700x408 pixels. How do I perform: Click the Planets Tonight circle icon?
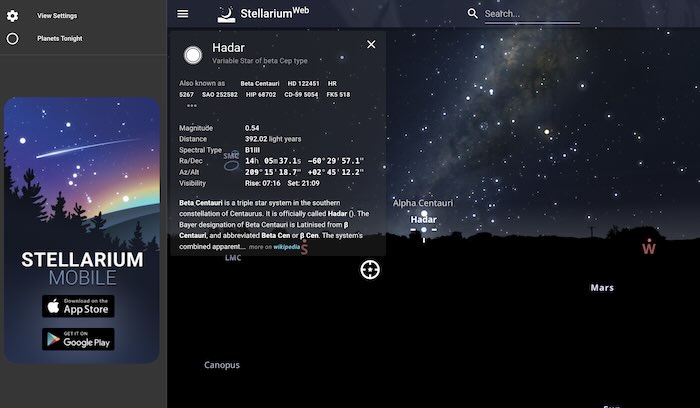[x=12, y=38]
